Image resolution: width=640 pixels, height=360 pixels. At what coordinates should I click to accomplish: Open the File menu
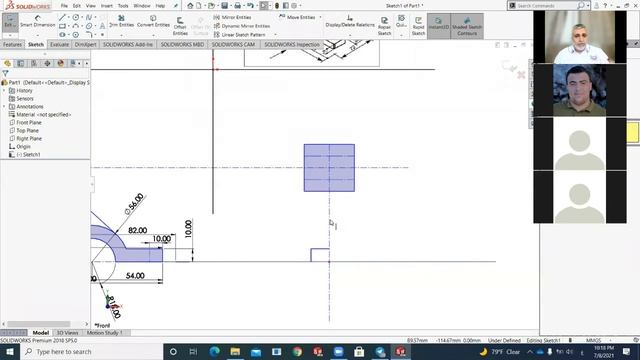tap(64, 6)
